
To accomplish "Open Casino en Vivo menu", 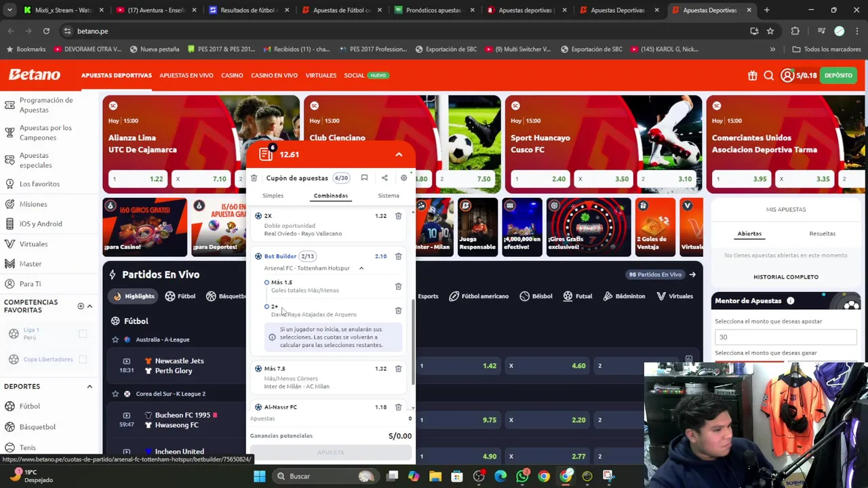I will [274, 75].
